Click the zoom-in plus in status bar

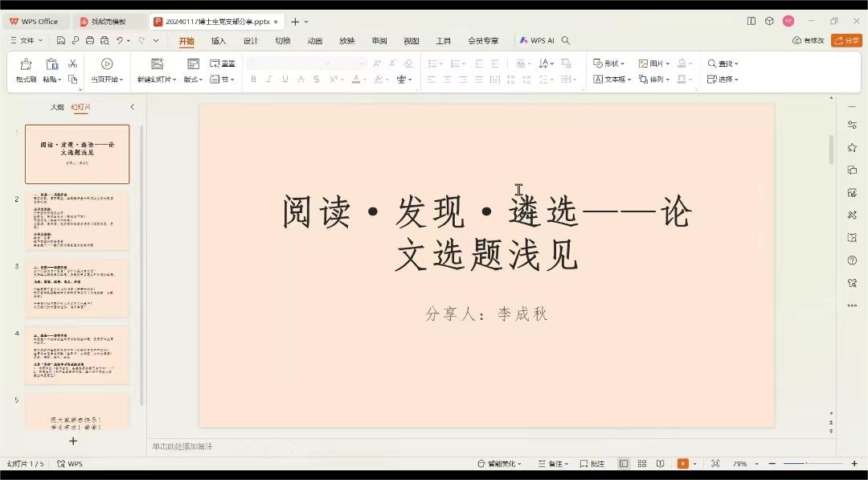tap(854, 463)
